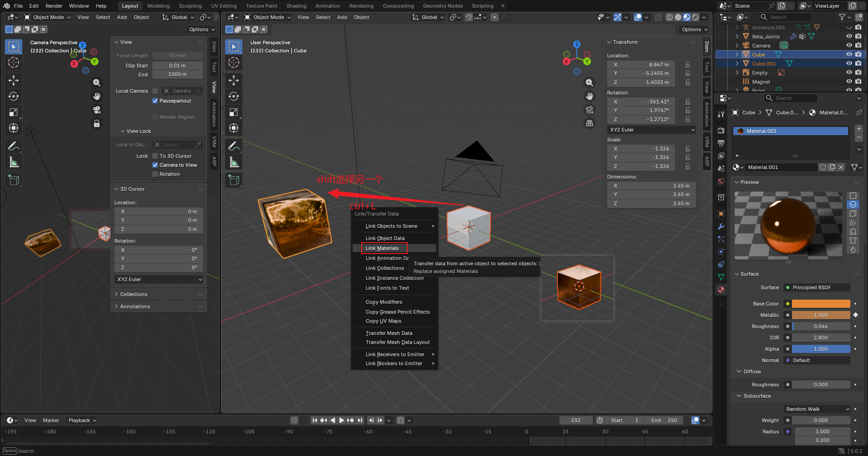The image size is (868, 456).
Task: Adjust the Alpha slider
Action: (821, 349)
